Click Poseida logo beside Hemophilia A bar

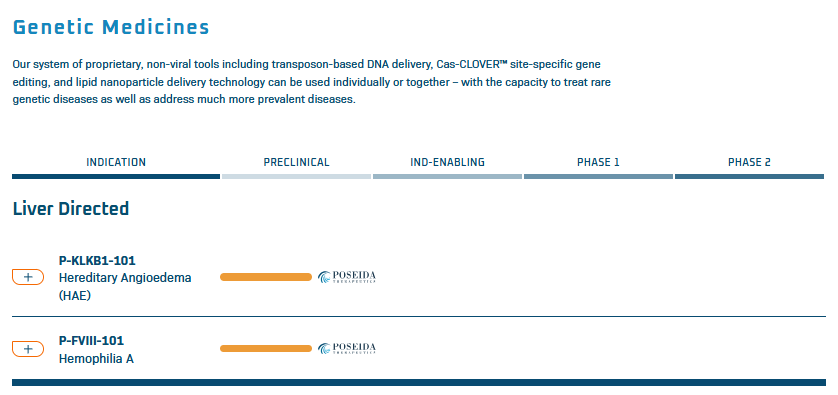click(x=347, y=348)
